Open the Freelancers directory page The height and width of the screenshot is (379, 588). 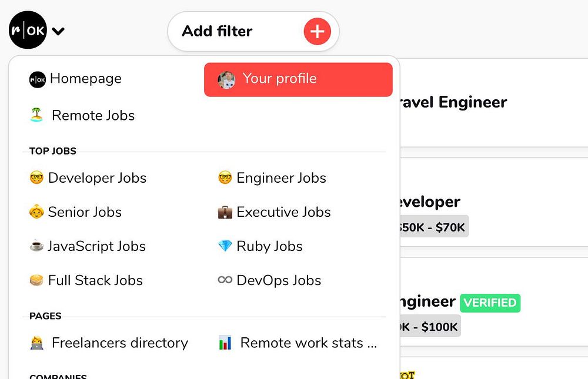(119, 343)
